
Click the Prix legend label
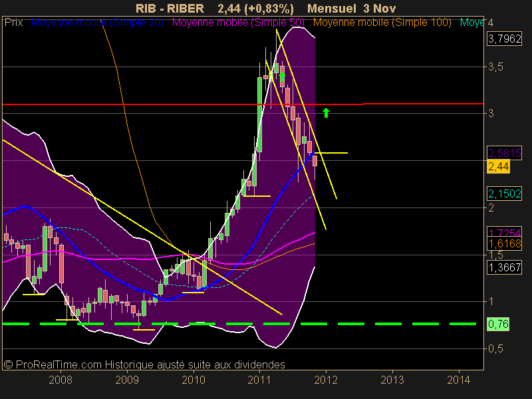13,23
